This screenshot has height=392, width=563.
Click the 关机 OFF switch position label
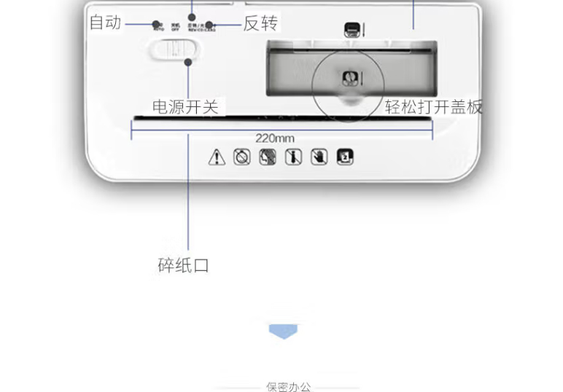click(175, 27)
